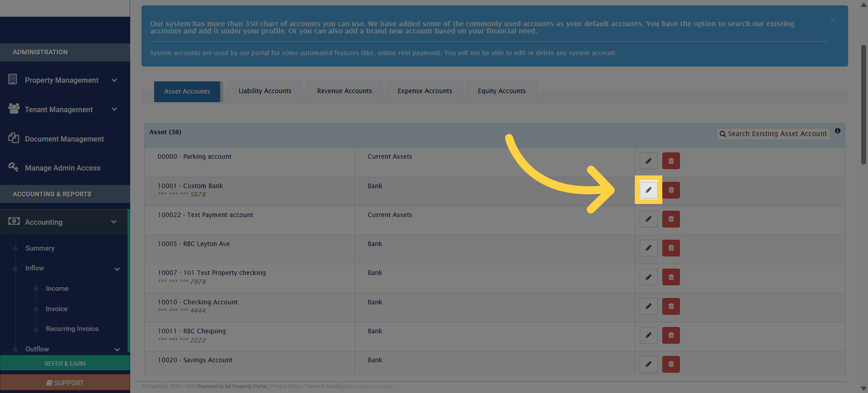Edit the 10001 Custom Bank account
The image size is (868, 393).
click(x=648, y=190)
